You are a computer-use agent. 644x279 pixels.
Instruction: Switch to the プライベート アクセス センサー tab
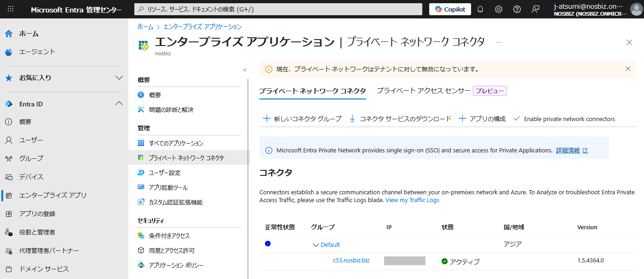(x=423, y=91)
